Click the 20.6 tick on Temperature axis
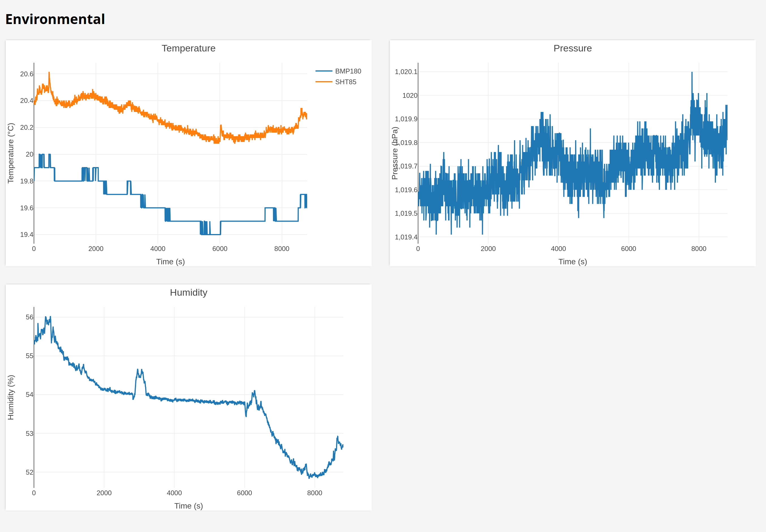The height and width of the screenshot is (532, 766). click(x=27, y=74)
